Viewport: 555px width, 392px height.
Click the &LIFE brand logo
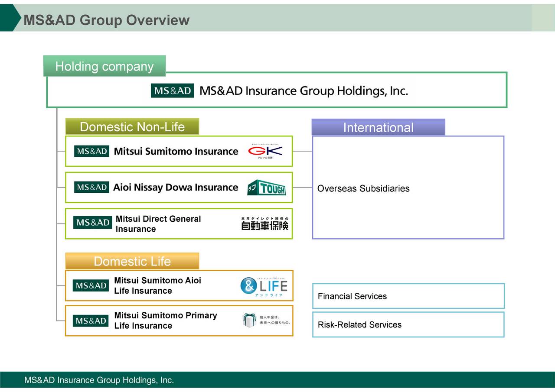(x=264, y=285)
